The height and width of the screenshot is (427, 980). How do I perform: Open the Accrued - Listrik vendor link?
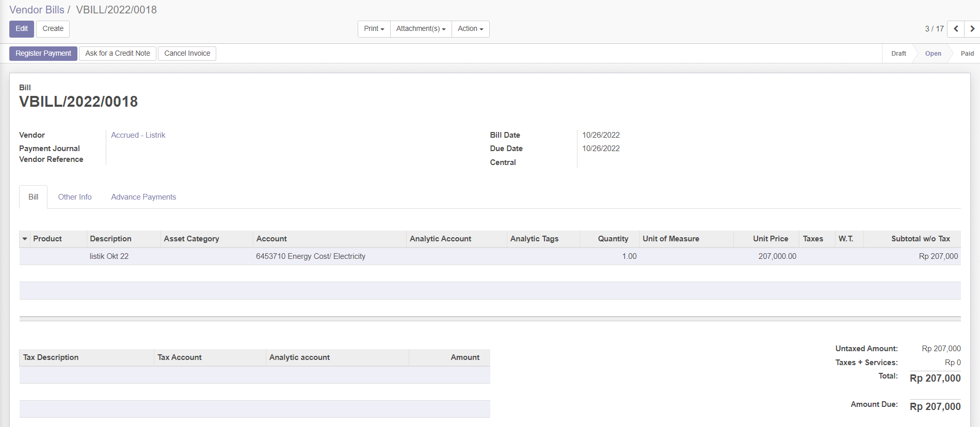(138, 135)
